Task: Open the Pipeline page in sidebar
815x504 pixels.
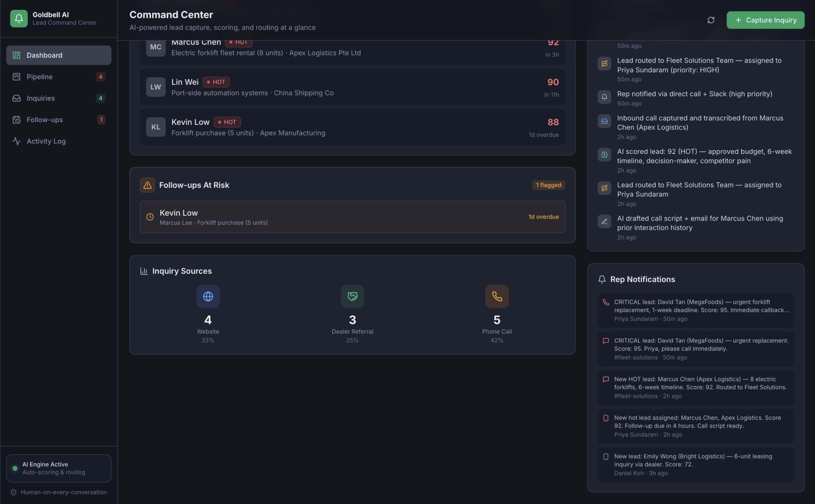Action: [59, 77]
